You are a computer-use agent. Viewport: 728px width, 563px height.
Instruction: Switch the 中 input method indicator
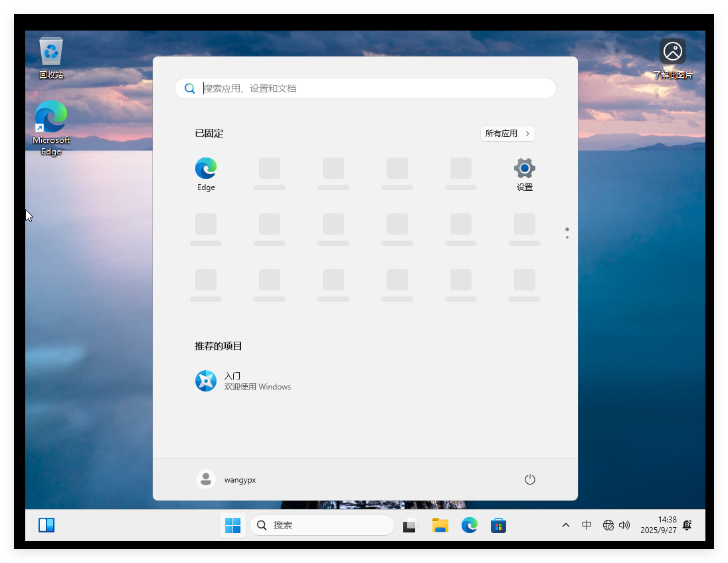coord(587,525)
